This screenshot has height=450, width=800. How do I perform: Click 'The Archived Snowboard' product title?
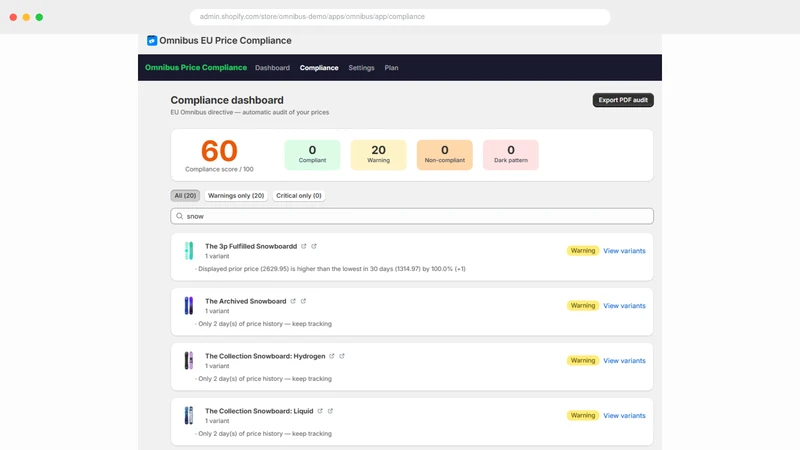pyautogui.click(x=245, y=301)
